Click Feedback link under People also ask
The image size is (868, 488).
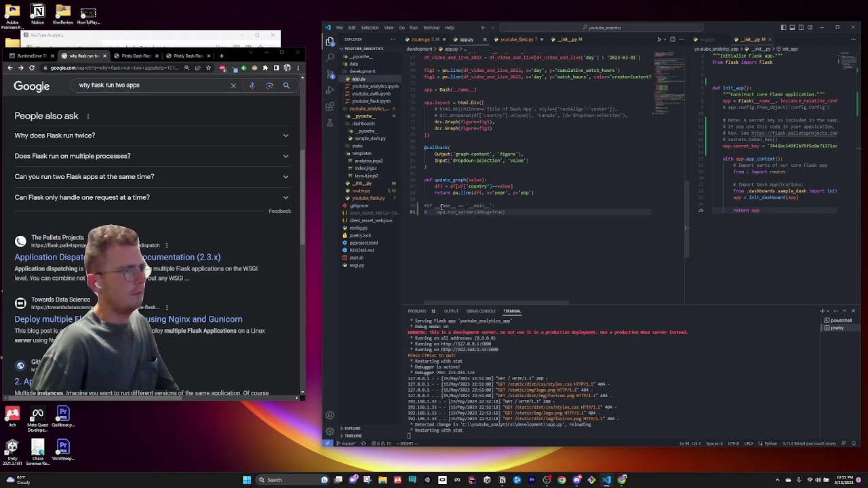279,211
